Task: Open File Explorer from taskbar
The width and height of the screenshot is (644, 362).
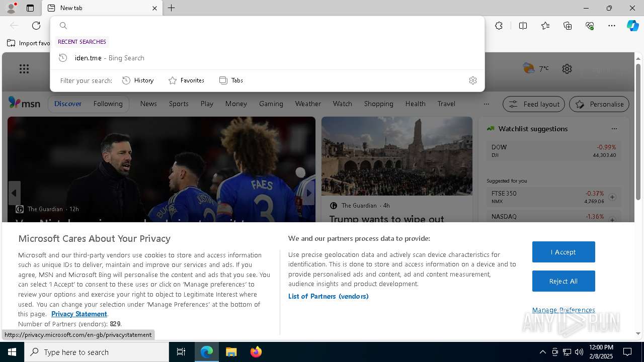Action: tap(231, 352)
